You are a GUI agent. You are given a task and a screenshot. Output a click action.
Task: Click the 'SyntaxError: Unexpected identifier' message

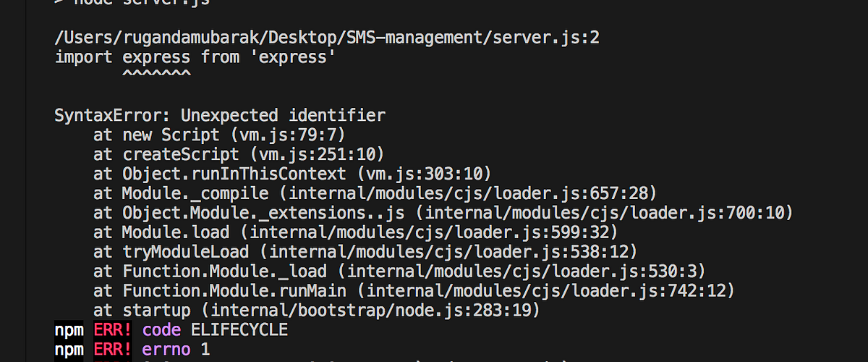tap(220, 115)
